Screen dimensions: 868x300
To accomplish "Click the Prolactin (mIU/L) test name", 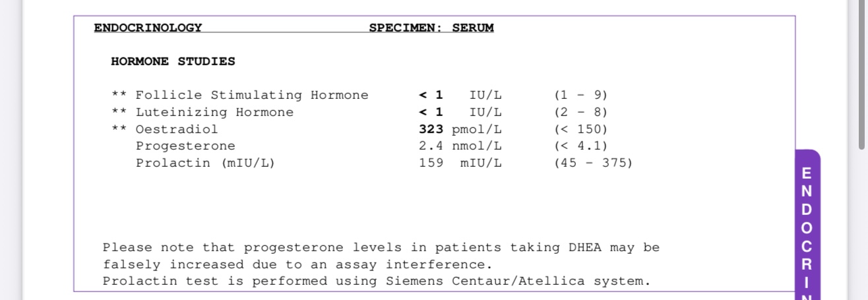I will click(205, 163).
